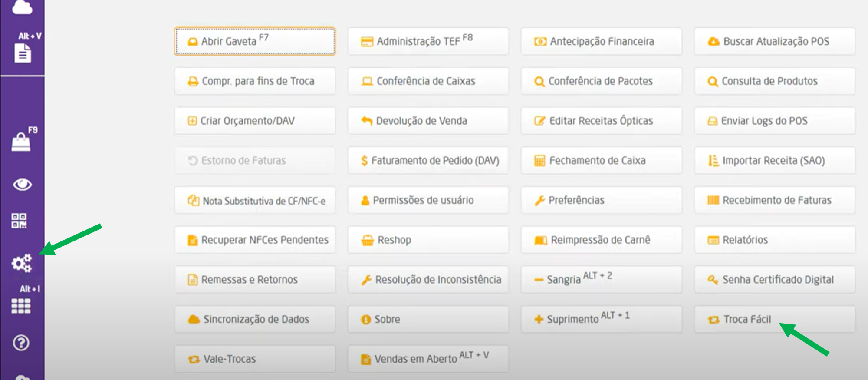Image resolution: width=868 pixels, height=380 pixels.
Task: Open the Troca Fácil option
Action: pos(774,319)
